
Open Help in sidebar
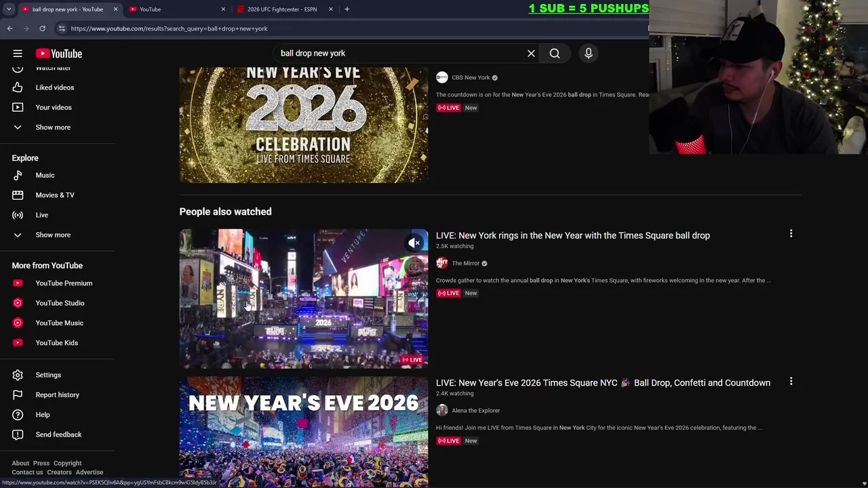coord(58,415)
